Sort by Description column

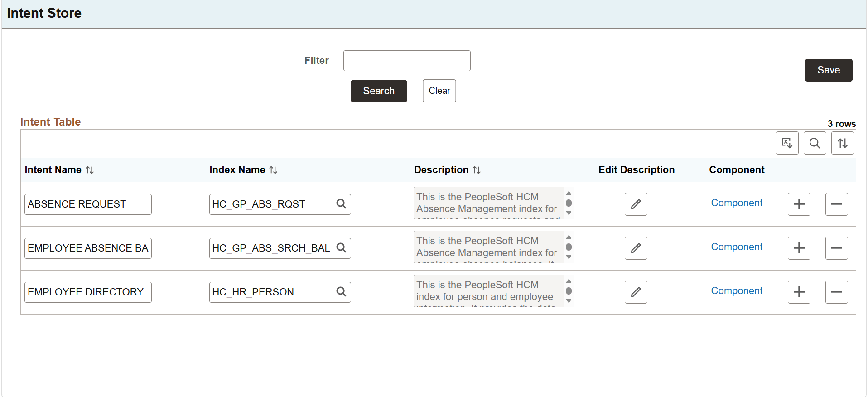477,170
